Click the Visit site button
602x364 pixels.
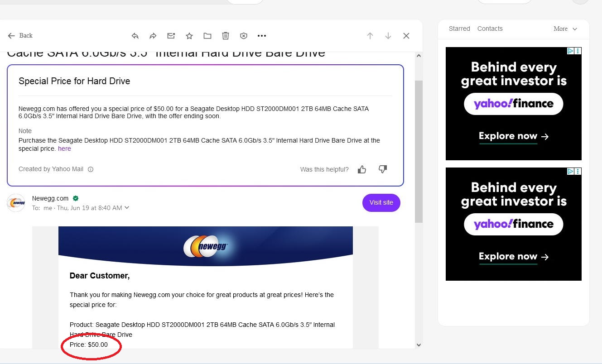[381, 202]
